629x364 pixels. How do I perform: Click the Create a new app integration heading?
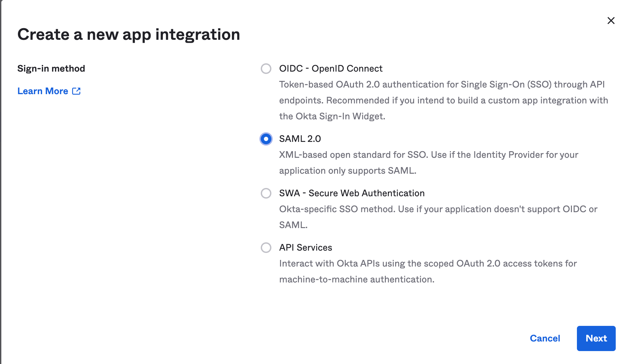(129, 34)
